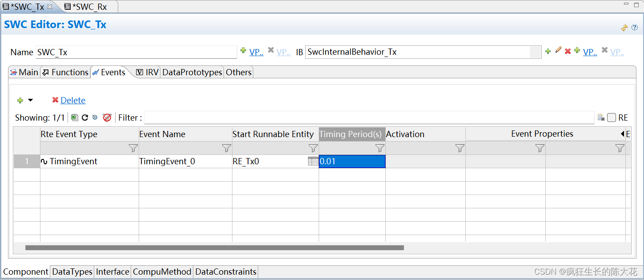
Task: Toggle the filter row visibility icon
Action: [95, 117]
